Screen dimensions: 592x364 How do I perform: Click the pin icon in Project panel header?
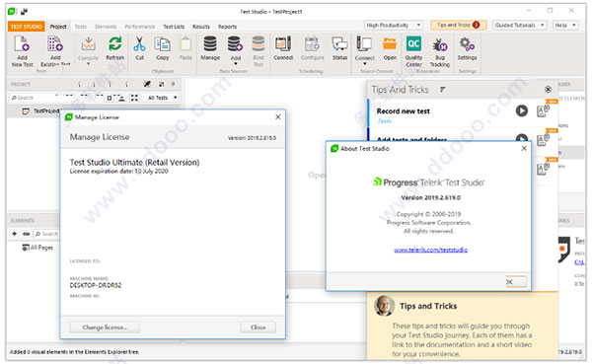173,84
